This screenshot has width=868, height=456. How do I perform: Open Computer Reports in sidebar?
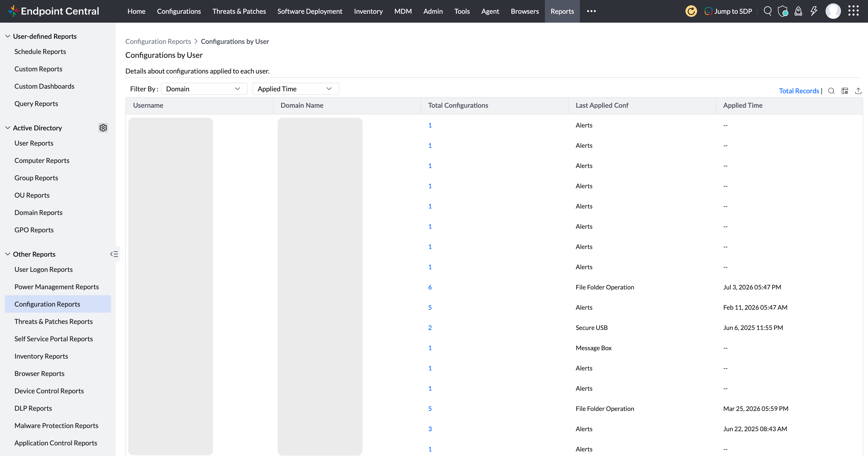click(x=42, y=160)
